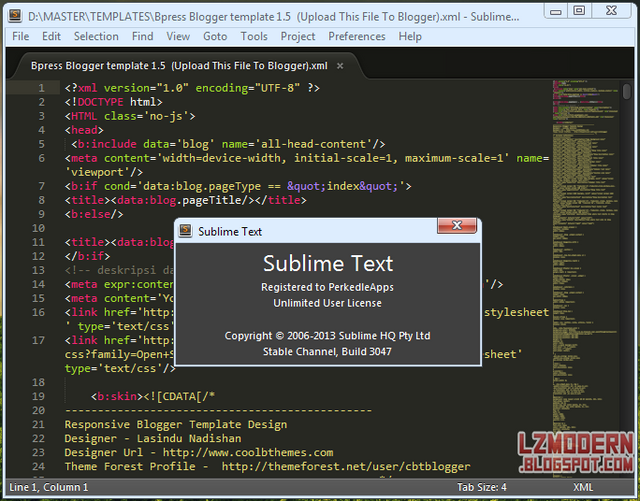640x501 pixels.
Task: Open the Help menu
Action: point(410,36)
